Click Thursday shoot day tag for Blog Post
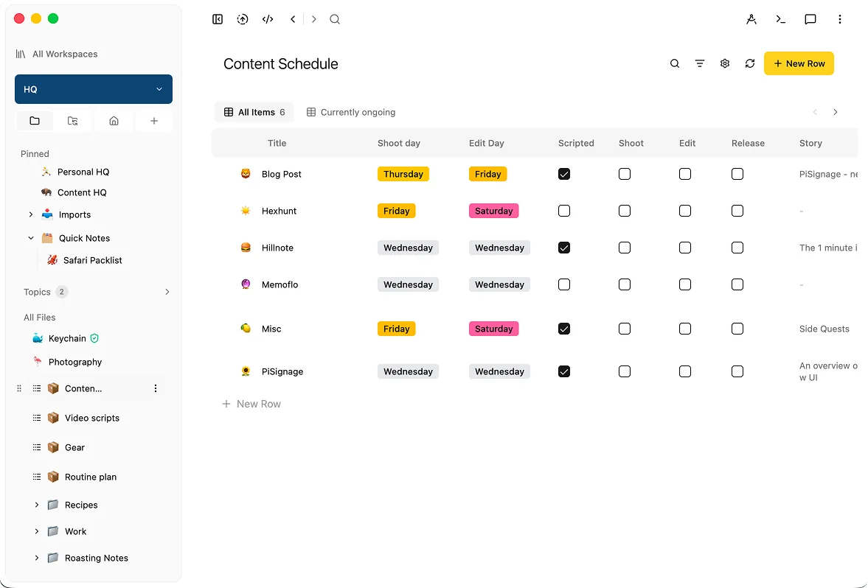The image size is (868, 588). [403, 174]
